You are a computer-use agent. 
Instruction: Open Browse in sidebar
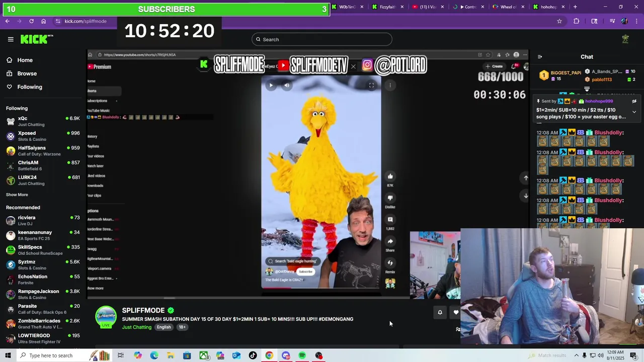(27, 73)
